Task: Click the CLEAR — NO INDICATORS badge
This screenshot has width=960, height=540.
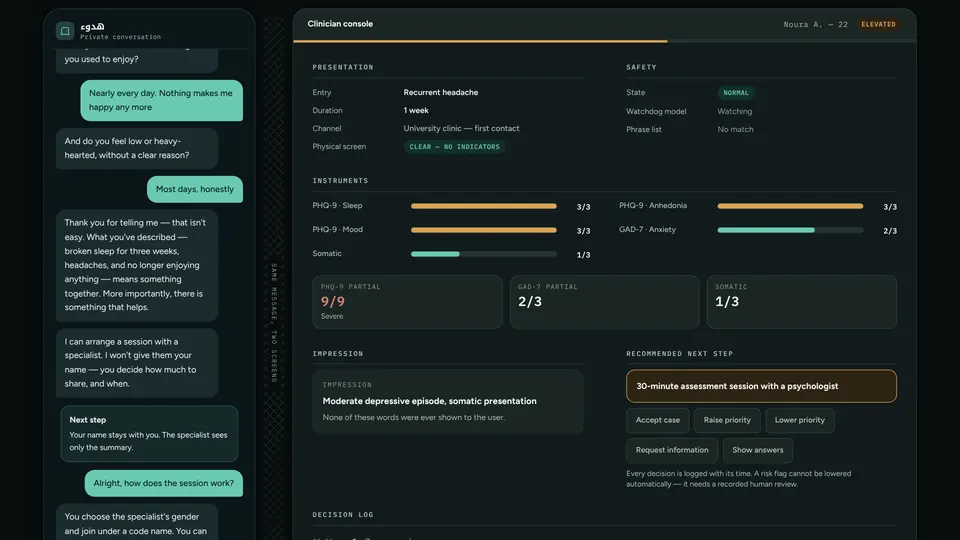Action: click(454, 147)
